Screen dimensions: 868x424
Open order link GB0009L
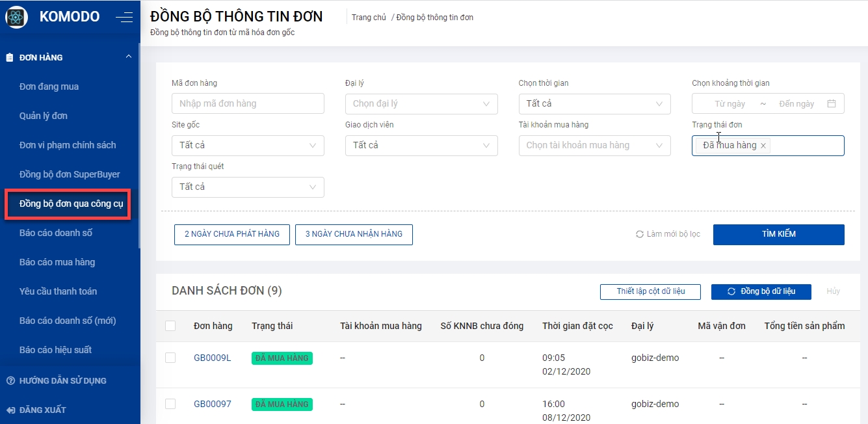[212, 358]
